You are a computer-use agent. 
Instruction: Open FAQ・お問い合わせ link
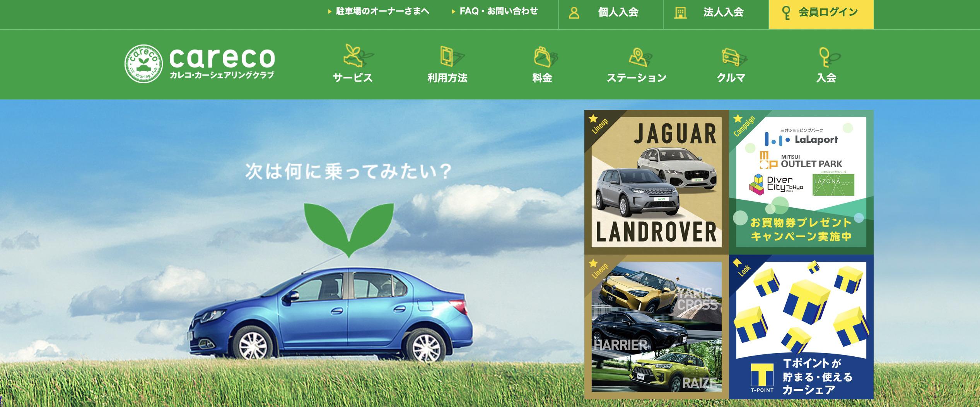pyautogui.click(x=499, y=11)
